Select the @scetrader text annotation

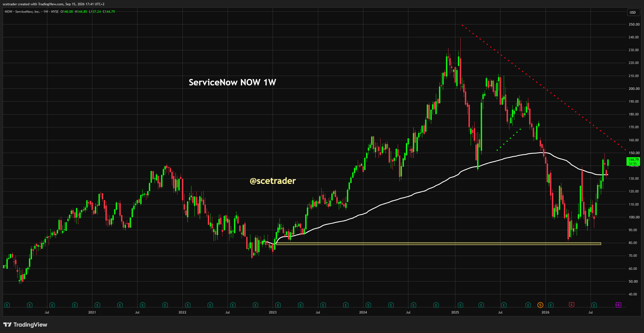pyautogui.click(x=273, y=181)
